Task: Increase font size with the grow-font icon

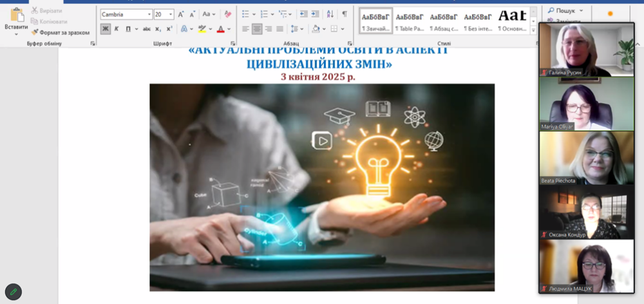Action: click(x=181, y=14)
